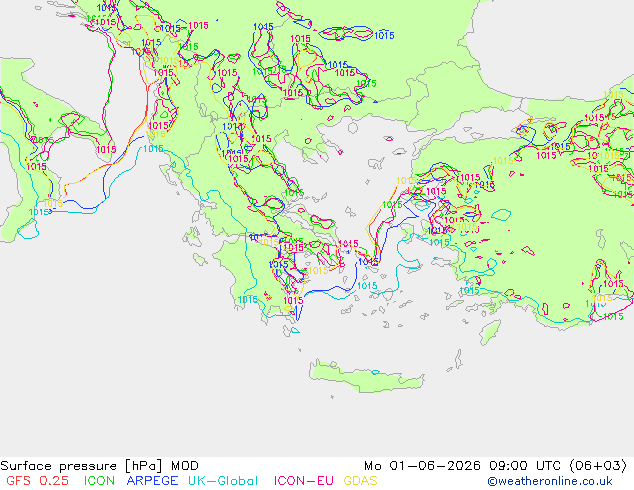Click the weatheronline.co.uk copyright text
Viewport: 634px width, 490px height.
(x=550, y=481)
